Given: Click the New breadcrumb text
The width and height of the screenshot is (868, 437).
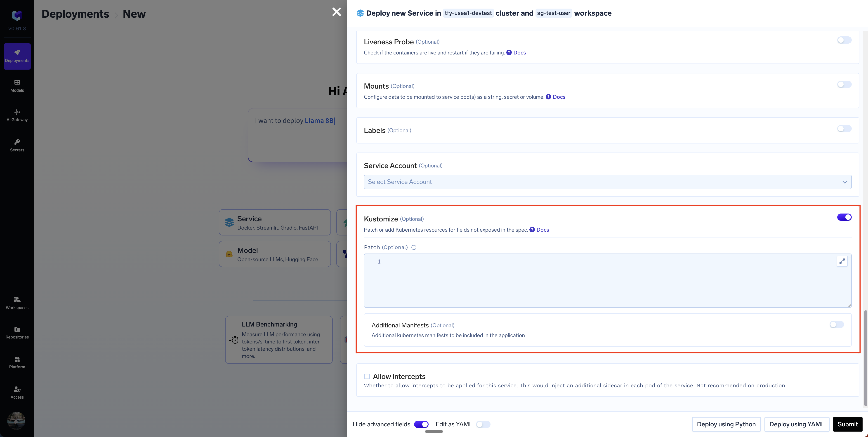Looking at the screenshot, I should click(134, 14).
